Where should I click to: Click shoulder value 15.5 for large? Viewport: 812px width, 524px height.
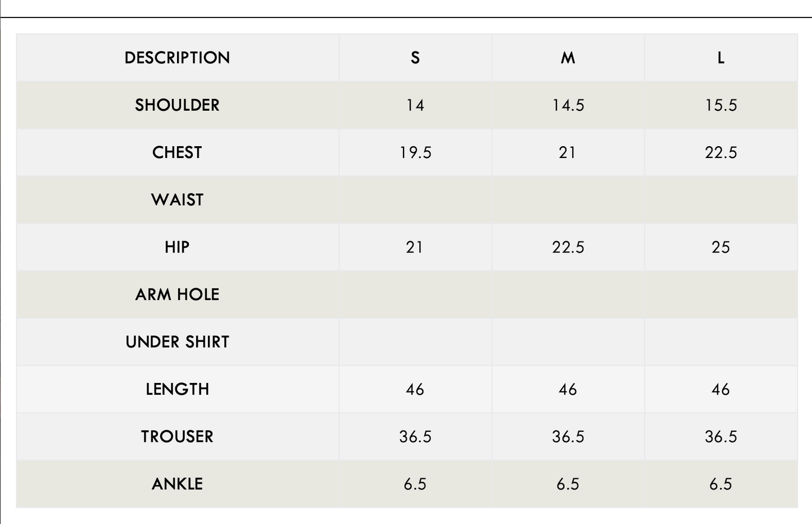coord(721,105)
